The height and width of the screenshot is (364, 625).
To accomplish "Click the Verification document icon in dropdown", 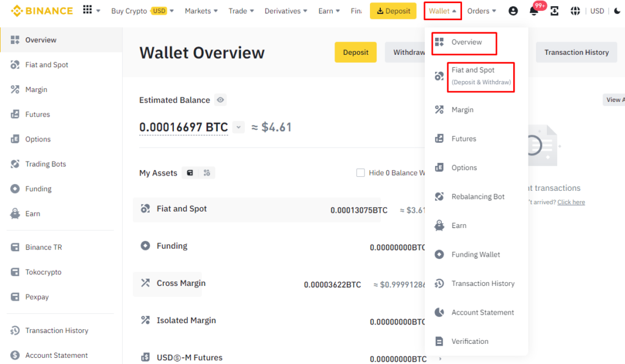I will coord(439,341).
